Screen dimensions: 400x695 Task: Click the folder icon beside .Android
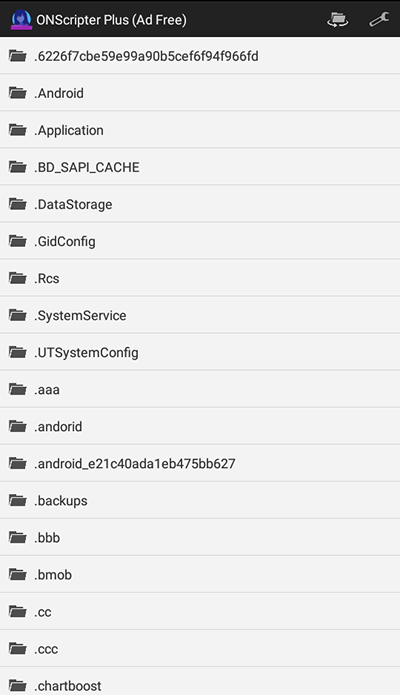click(x=18, y=93)
